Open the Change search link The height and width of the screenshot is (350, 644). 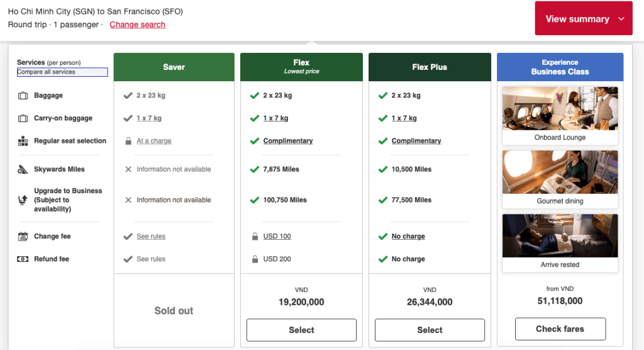(137, 25)
